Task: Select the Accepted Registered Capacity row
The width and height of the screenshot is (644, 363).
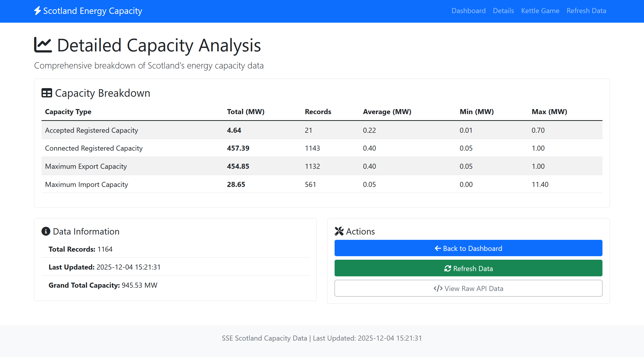Action: point(91,130)
